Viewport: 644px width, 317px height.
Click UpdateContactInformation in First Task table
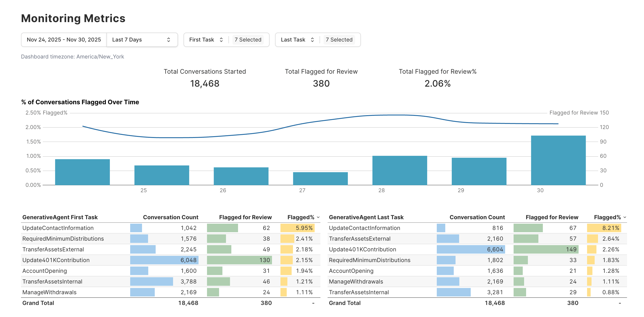pyautogui.click(x=58, y=228)
